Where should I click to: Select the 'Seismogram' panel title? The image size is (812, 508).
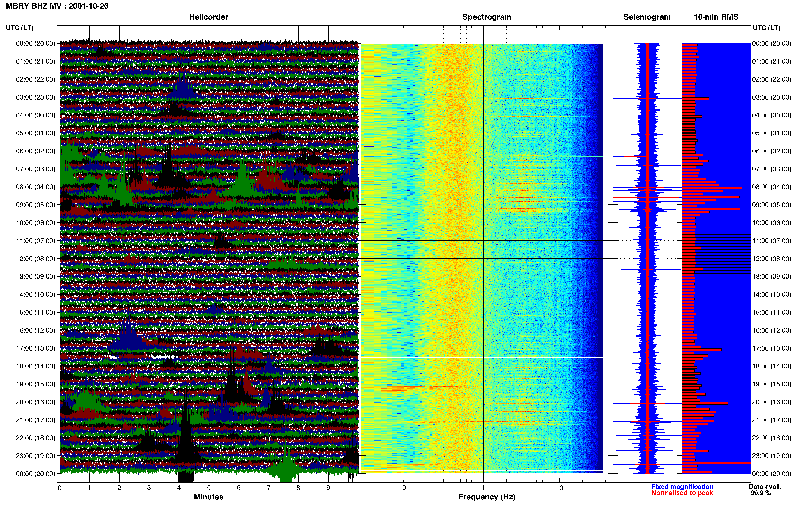point(647,17)
